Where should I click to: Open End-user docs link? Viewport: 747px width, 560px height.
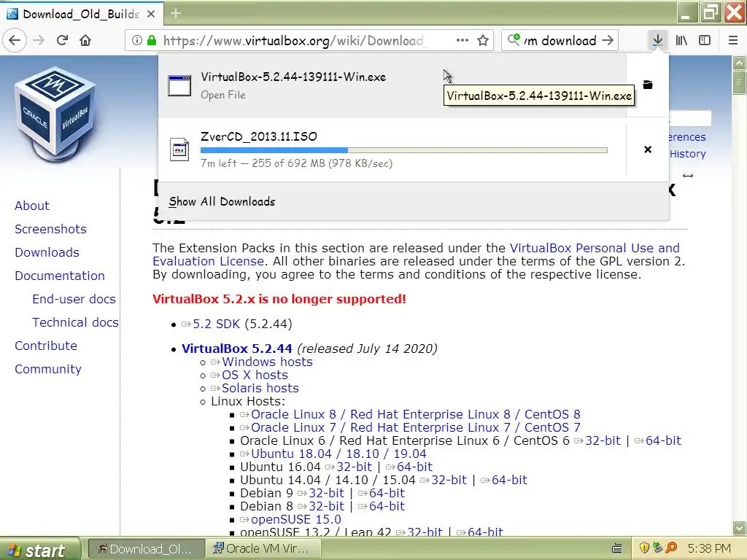(x=74, y=299)
